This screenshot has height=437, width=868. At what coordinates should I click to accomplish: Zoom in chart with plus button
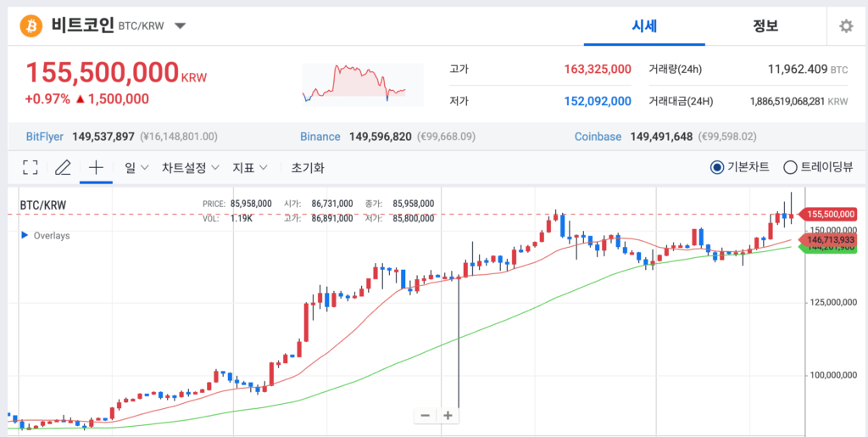(x=448, y=416)
